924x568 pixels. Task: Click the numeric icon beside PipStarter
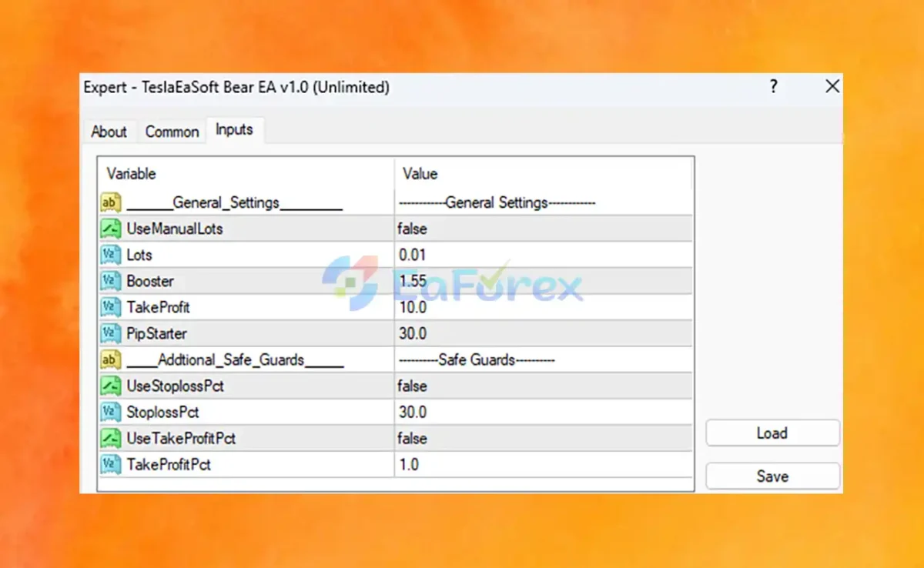(111, 333)
